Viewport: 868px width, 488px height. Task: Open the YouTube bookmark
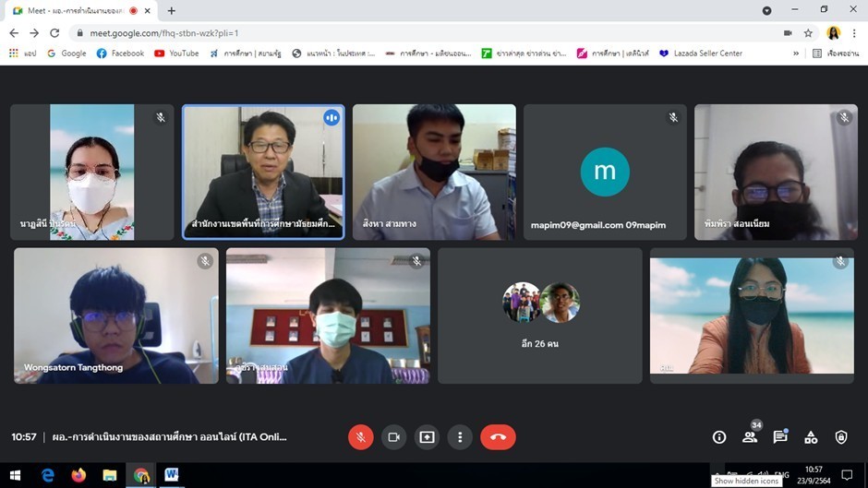click(x=176, y=54)
